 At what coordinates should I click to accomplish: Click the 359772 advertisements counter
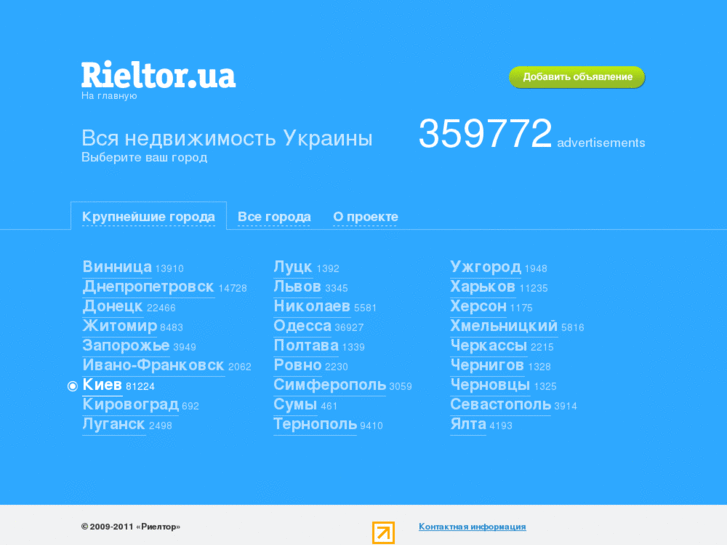[531, 134]
